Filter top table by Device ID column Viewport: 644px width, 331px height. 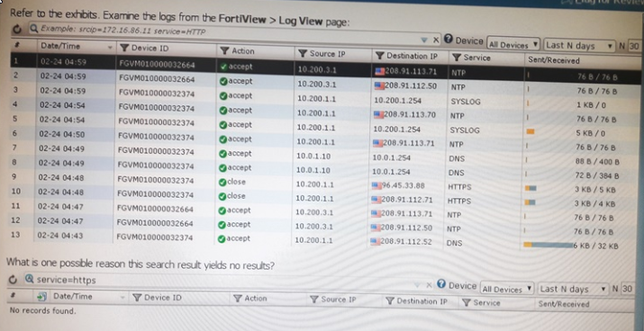tap(123, 48)
